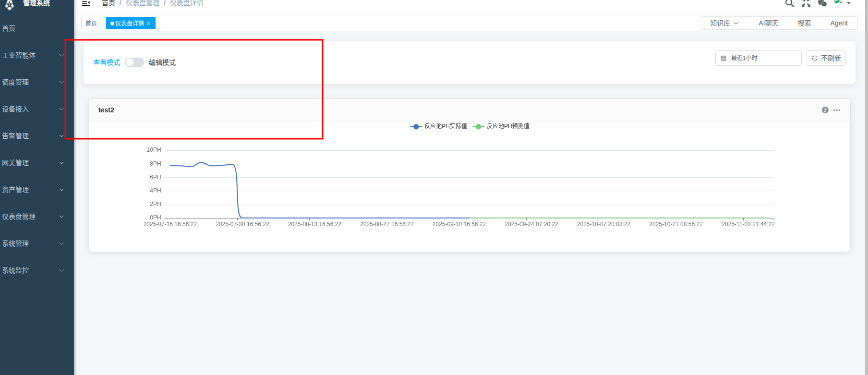Click the Agent link

(x=839, y=23)
